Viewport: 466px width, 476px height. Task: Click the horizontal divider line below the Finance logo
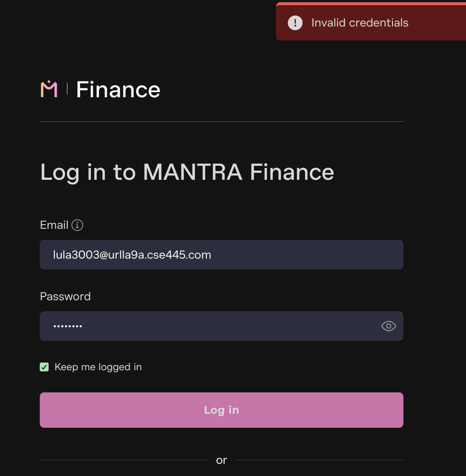[221, 121]
